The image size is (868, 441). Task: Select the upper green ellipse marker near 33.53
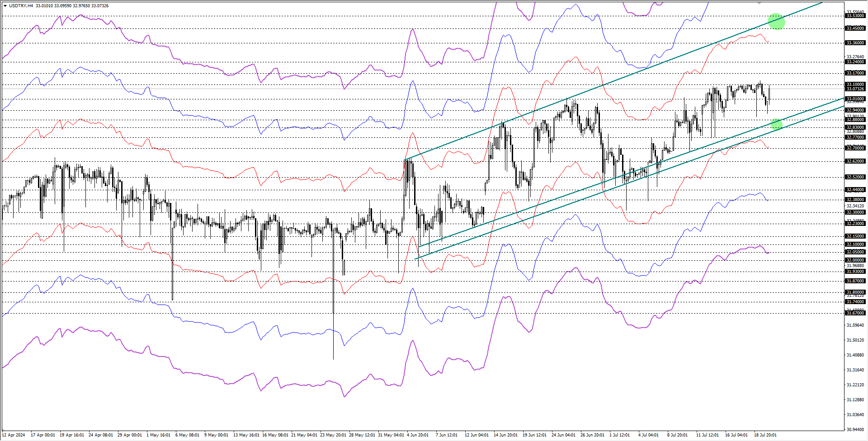pos(777,21)
